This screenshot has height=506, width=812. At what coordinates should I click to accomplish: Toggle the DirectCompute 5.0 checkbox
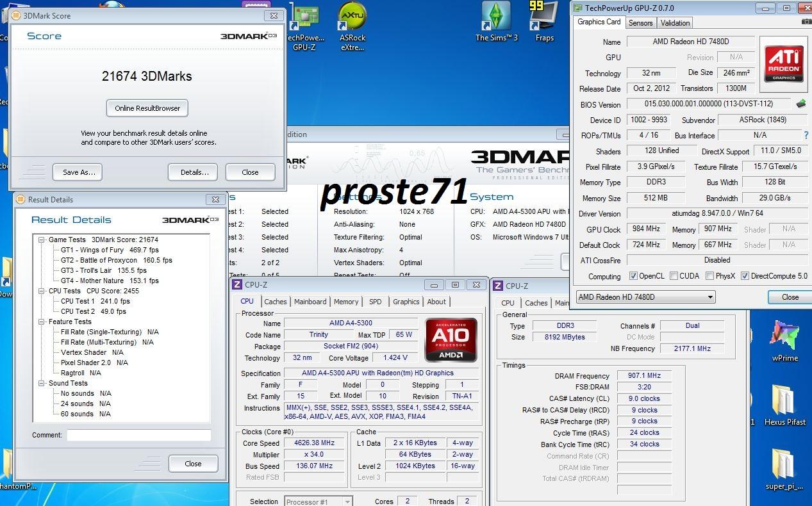(x=745, y=276)
